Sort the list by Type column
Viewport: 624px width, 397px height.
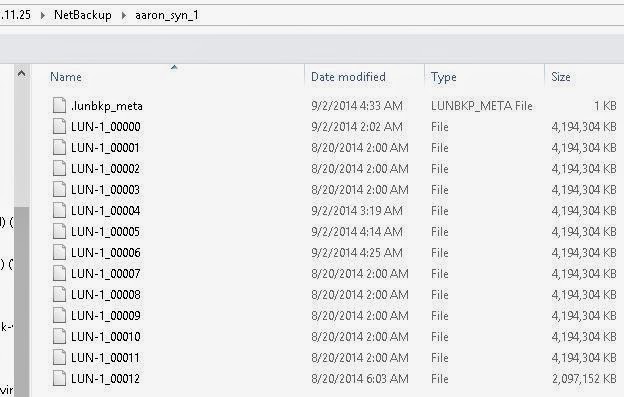point(444,77)
